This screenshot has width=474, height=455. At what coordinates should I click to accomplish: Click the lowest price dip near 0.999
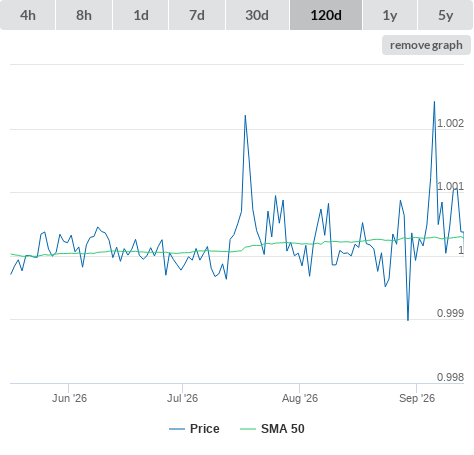point(408,320)
